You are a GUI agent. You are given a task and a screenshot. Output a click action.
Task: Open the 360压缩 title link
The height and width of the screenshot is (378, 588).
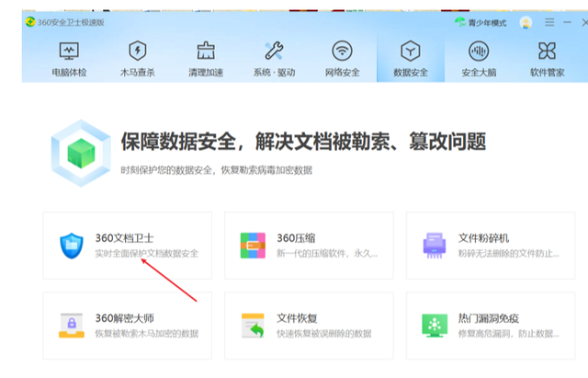(x=296, y=238)
